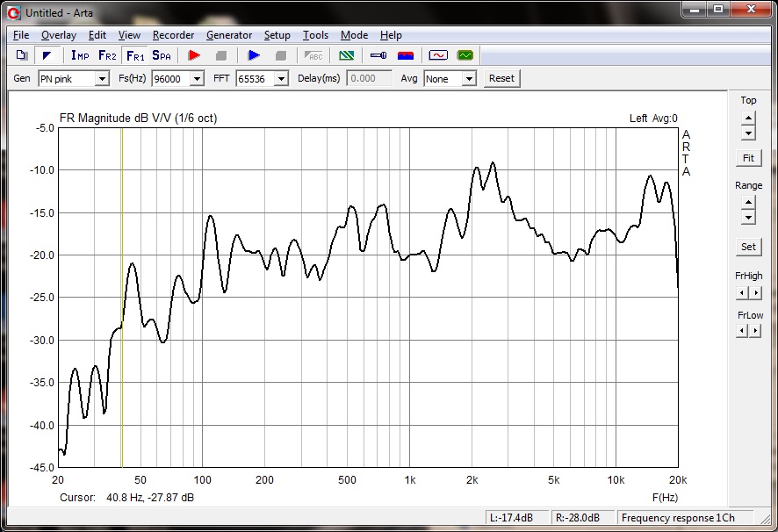
Task: Open the Mode menu
Action: pos(354,35)
